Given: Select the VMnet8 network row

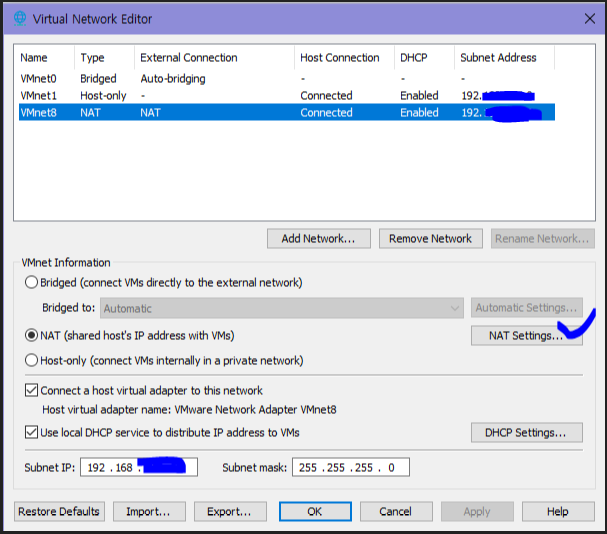Looking at the screenshot, I should click(x=287, y=112).
